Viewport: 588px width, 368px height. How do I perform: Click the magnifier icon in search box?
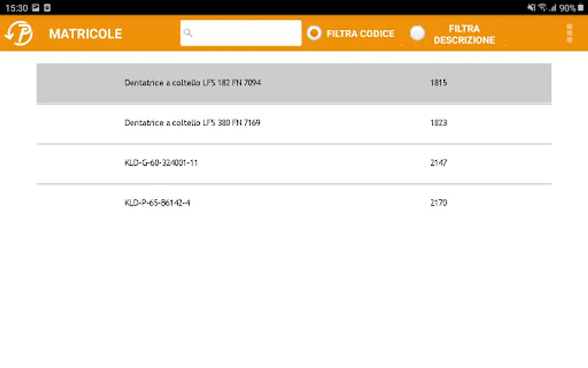coord(188,33)
